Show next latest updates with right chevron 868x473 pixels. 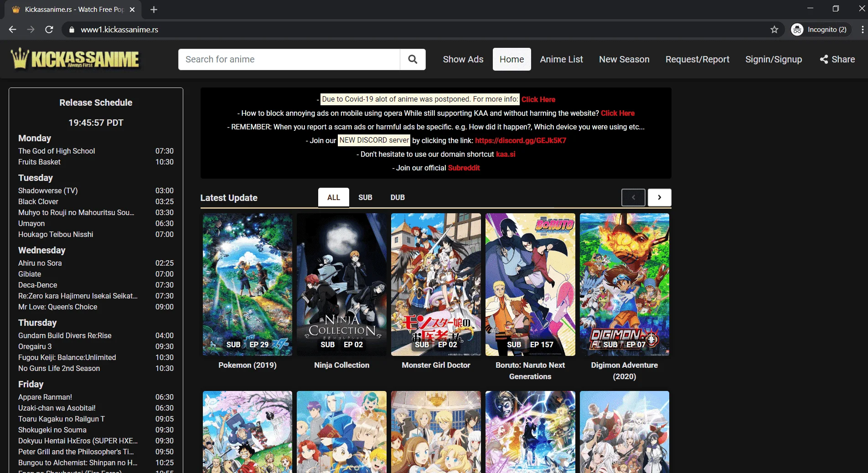click(659, 197)
